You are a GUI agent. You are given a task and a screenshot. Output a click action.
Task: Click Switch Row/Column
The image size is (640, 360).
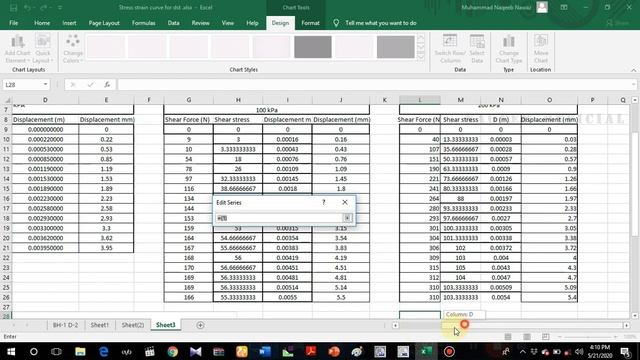[450, 49]
